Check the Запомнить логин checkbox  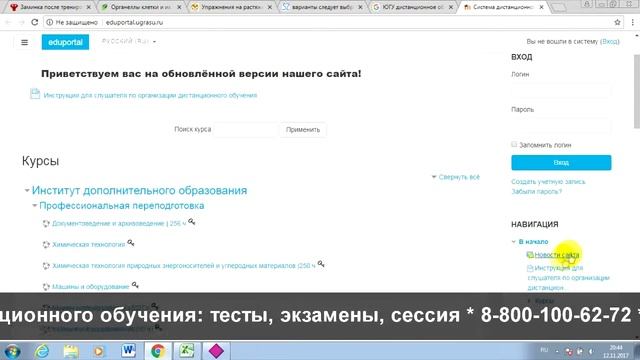514,144
